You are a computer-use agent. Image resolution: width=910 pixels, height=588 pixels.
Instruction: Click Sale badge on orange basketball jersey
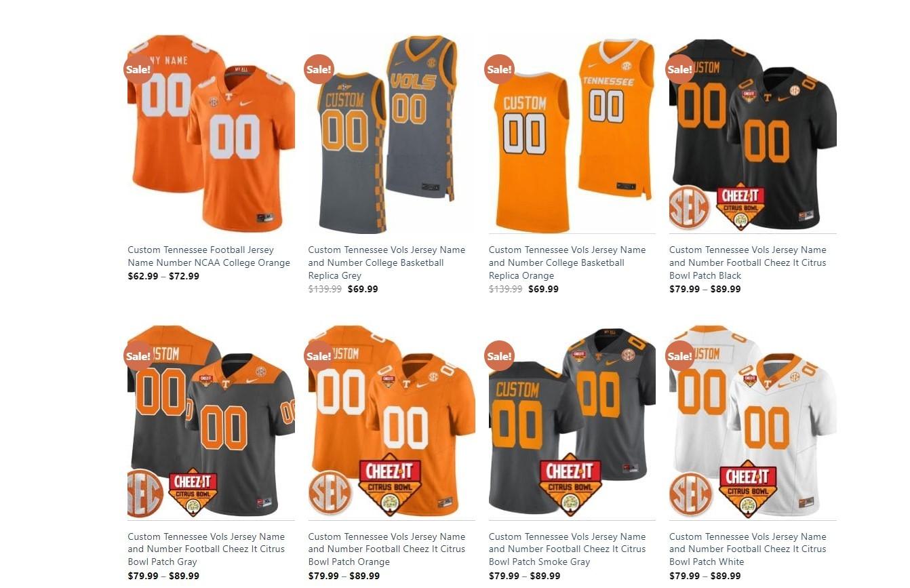point(499,69)
